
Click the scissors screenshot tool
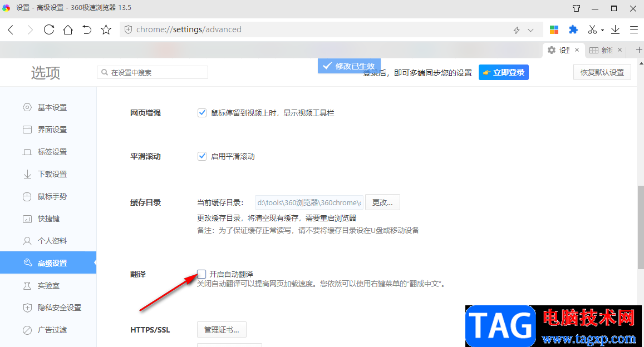pos(592,29)
